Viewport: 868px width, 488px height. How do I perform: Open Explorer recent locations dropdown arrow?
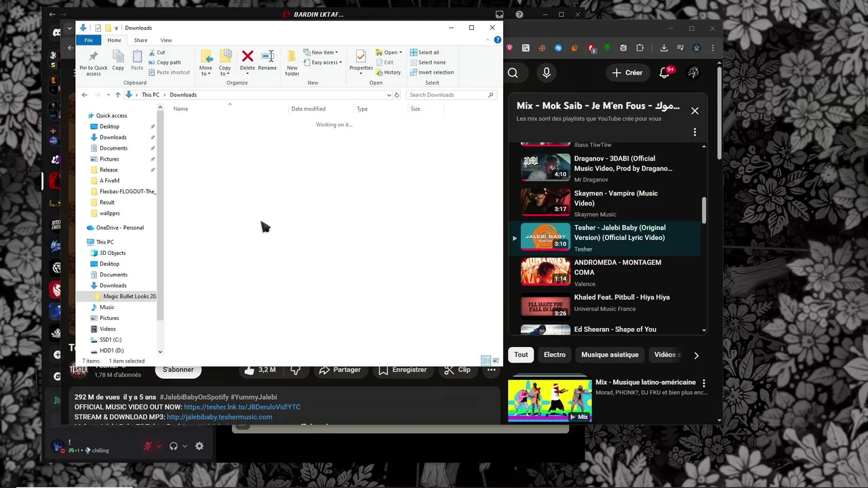(108, 95)
